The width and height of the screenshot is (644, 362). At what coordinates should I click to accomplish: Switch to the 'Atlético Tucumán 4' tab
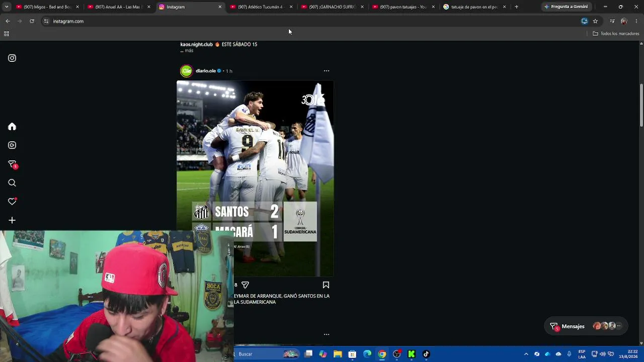[x=261, y=7]
